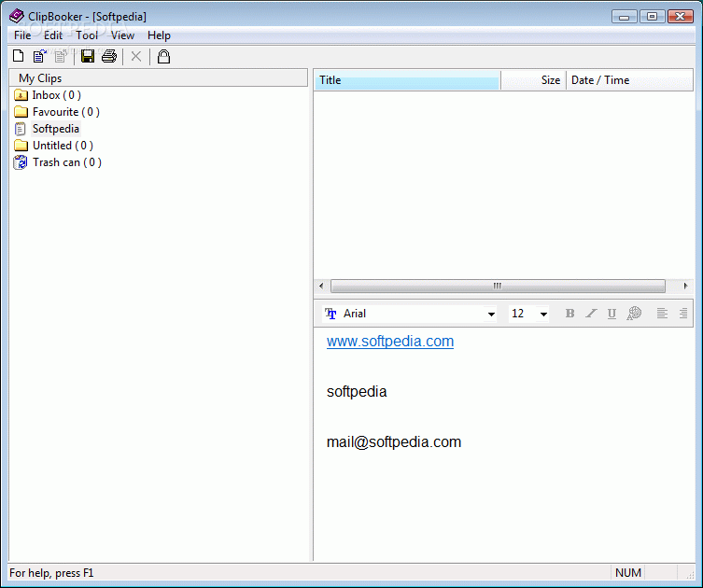
Task: Click the greyed-out document icon in toolbar
Action: [61, 57]
